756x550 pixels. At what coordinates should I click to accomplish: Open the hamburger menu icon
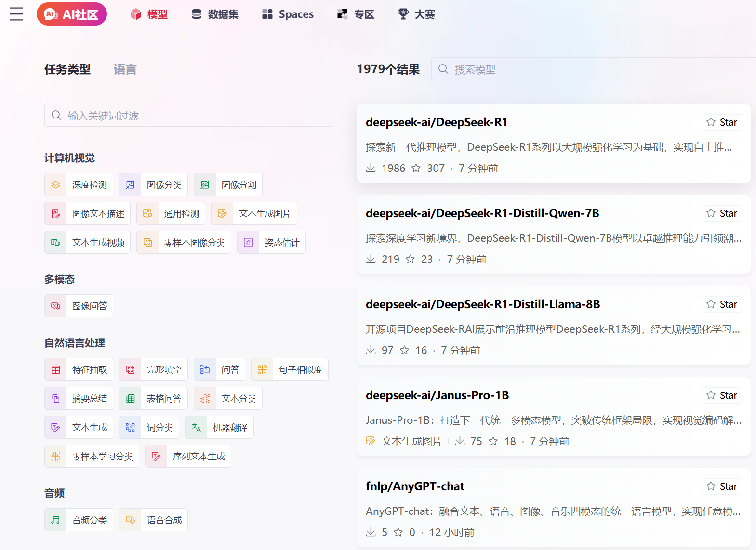click(16, 14)
